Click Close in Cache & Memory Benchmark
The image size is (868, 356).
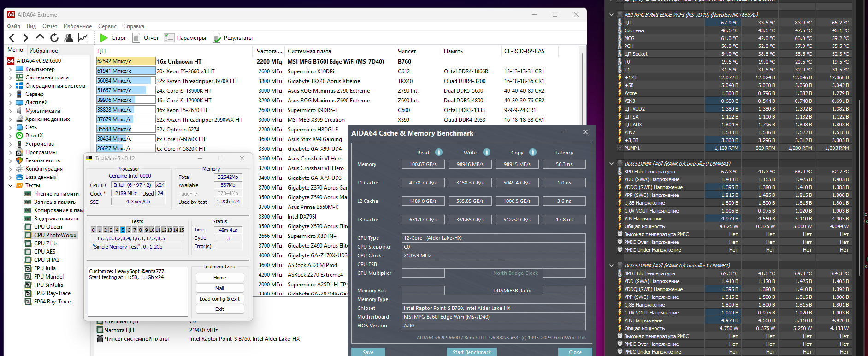tap(575, 352)
